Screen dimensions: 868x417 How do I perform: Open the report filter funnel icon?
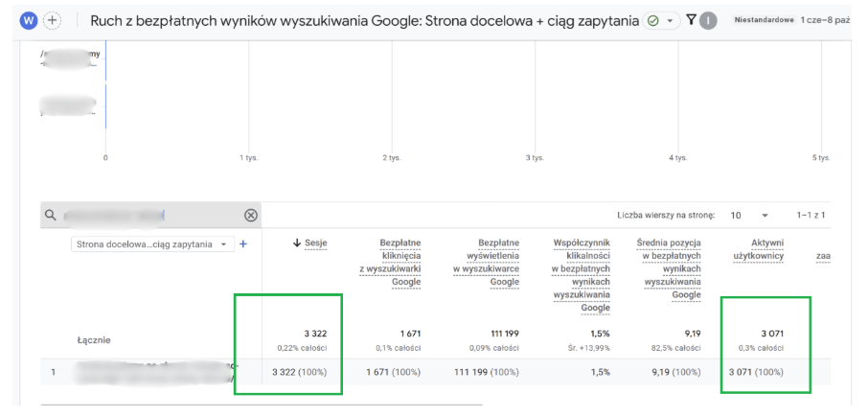690,20
